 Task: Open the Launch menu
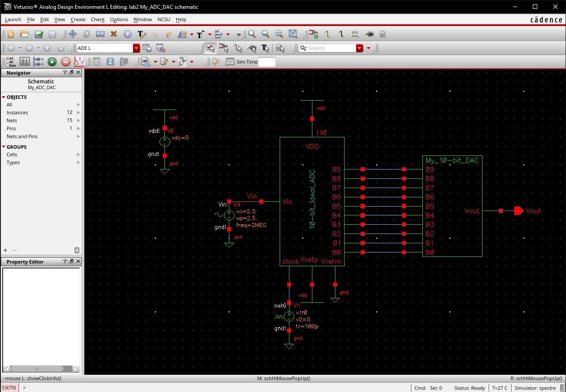point(12,19)
